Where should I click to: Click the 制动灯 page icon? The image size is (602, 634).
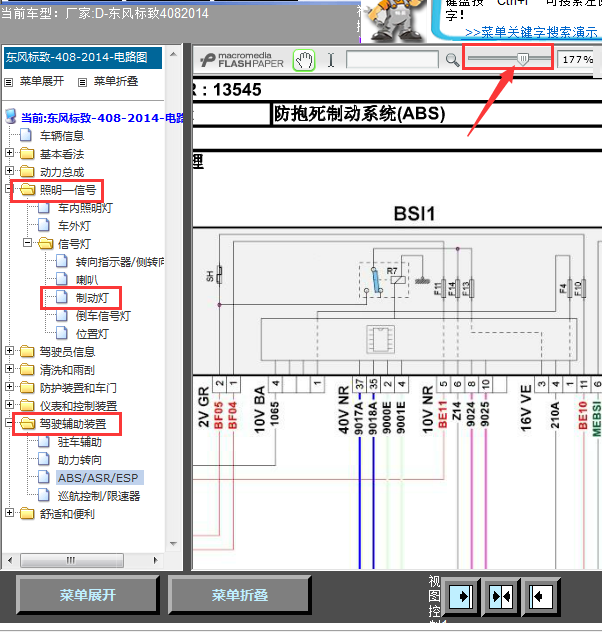(62, 297)
